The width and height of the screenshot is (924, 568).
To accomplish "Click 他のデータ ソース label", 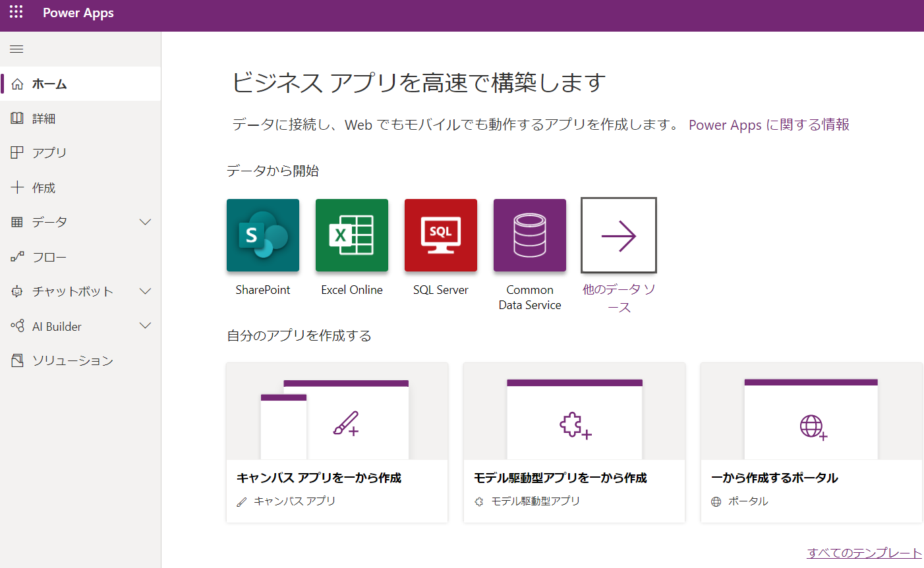I will [x=619, y=298].
